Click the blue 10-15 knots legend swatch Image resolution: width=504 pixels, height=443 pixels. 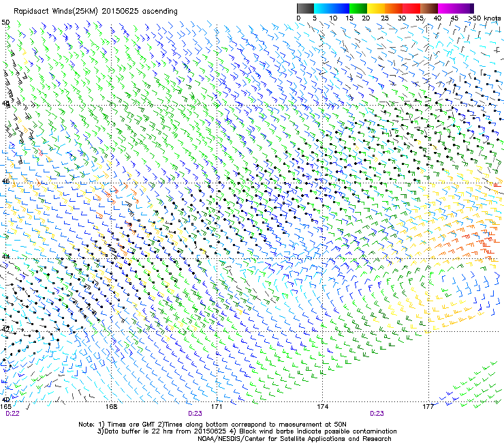341,8
